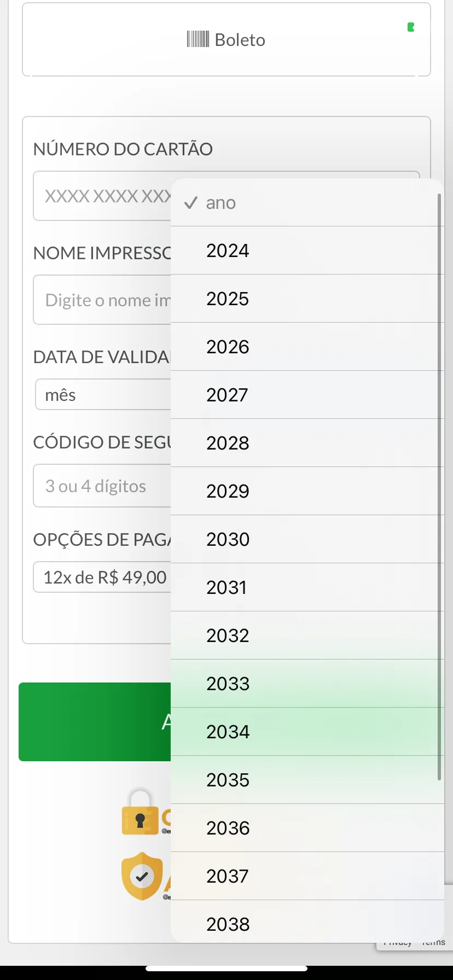Click the shield checkmark guarantee badge
The image size is (453, 980).
142,876
